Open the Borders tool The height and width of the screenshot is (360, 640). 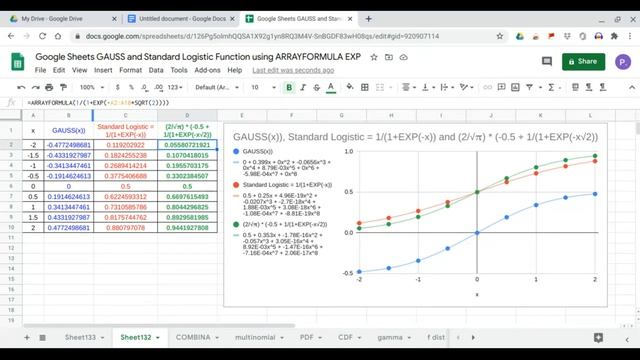click(x=365, y=87)
